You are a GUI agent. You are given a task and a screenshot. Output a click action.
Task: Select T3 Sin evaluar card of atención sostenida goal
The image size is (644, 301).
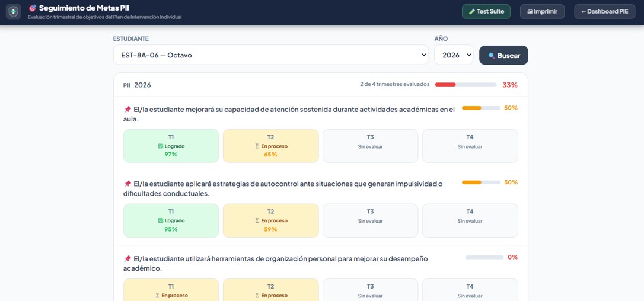pos(371,146)
